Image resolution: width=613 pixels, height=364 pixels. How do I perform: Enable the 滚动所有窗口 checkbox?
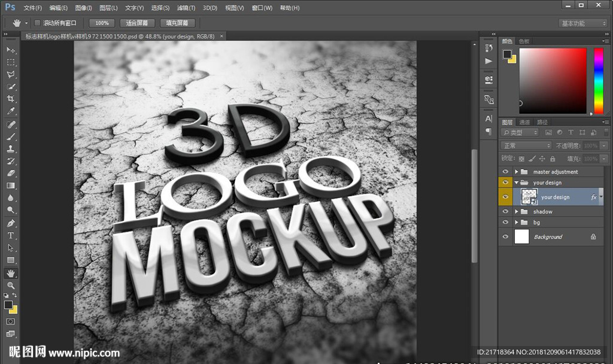point(37,23)
